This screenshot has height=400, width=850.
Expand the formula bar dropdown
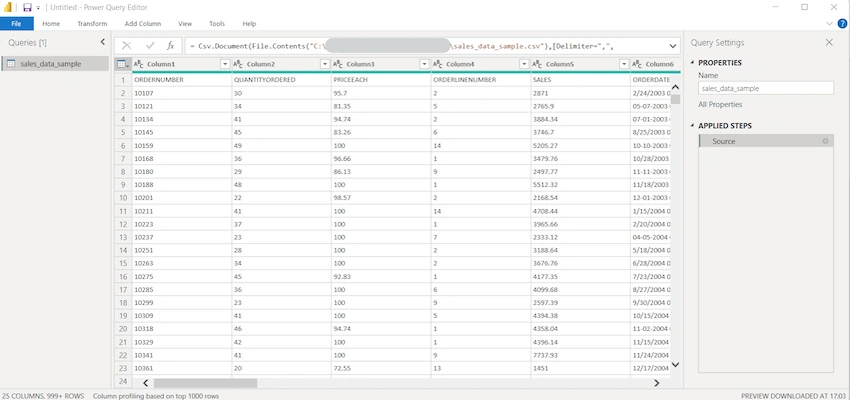pyautogui.click(x=673, y=46)
